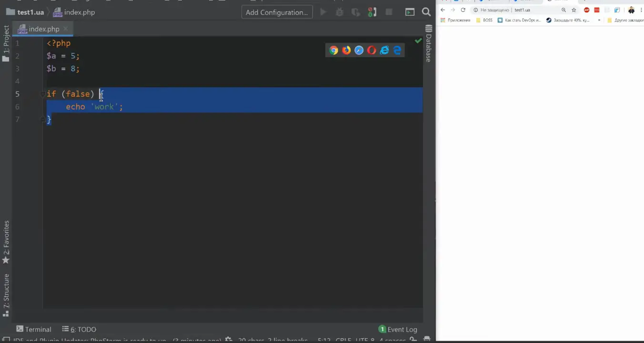Toggle Start Listening for PHP Debug Connections
The width and height of the screenshot is (644, 343).
coord(372,12)
